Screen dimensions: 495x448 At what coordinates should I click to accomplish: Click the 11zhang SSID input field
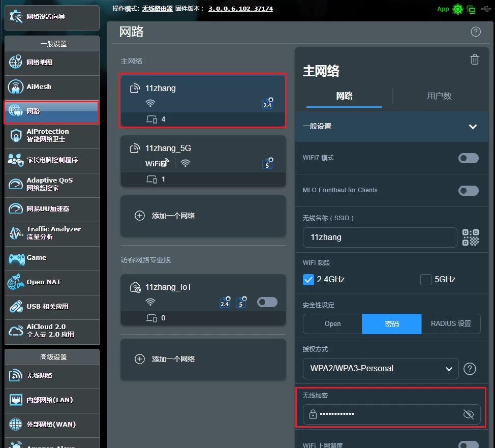380,237
